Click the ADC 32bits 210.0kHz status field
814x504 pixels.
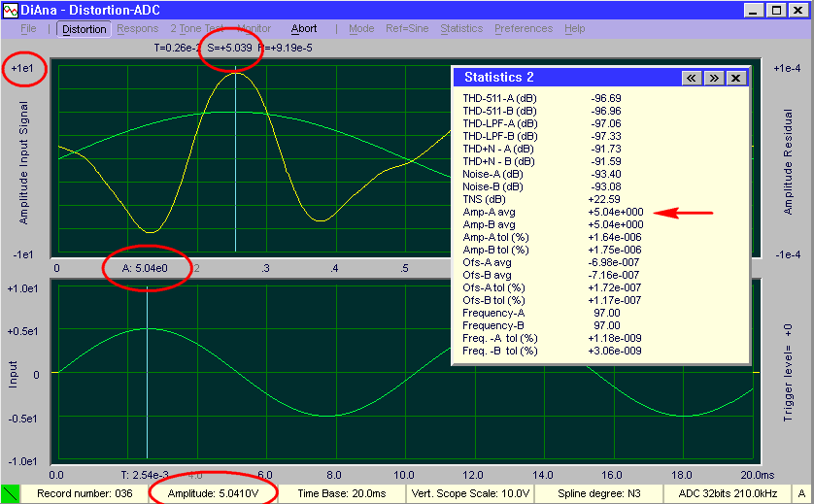[x=728, y=493]
